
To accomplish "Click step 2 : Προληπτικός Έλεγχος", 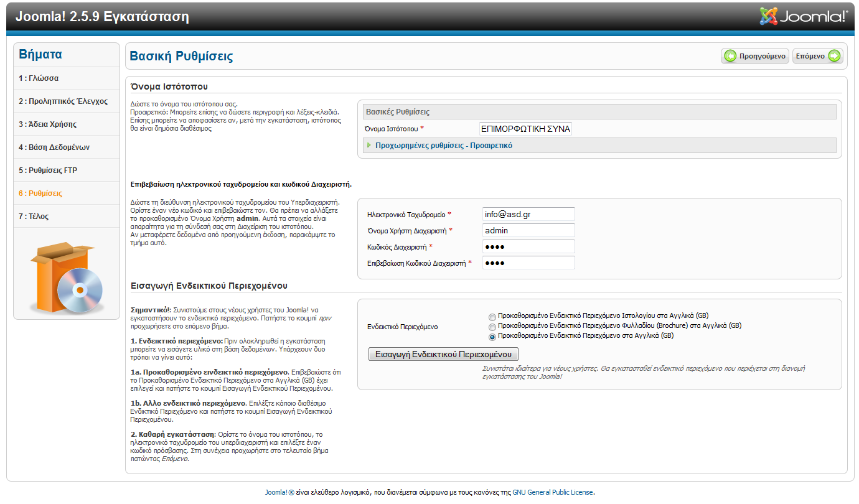I will click(67, 101).
